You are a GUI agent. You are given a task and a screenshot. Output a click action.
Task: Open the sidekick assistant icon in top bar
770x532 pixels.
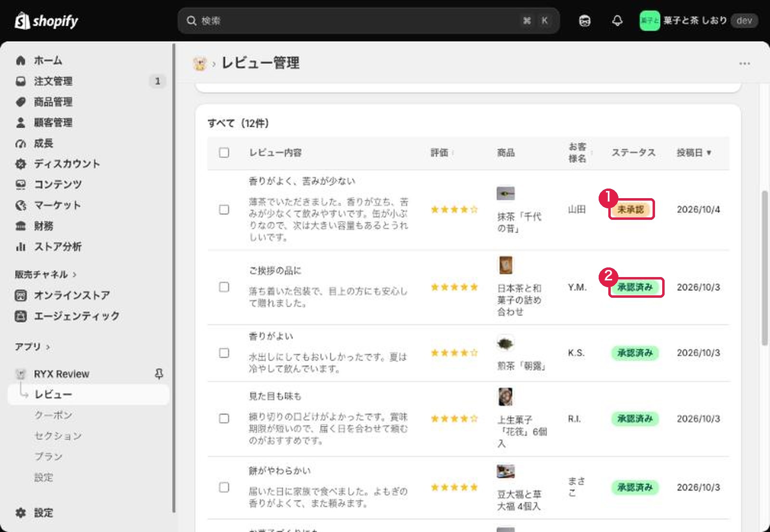point(585,21)
